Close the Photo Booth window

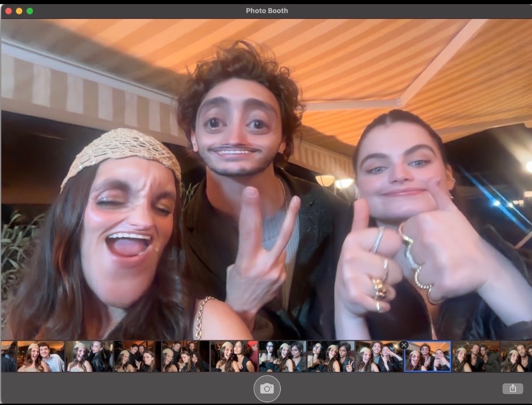click(9, 11)
